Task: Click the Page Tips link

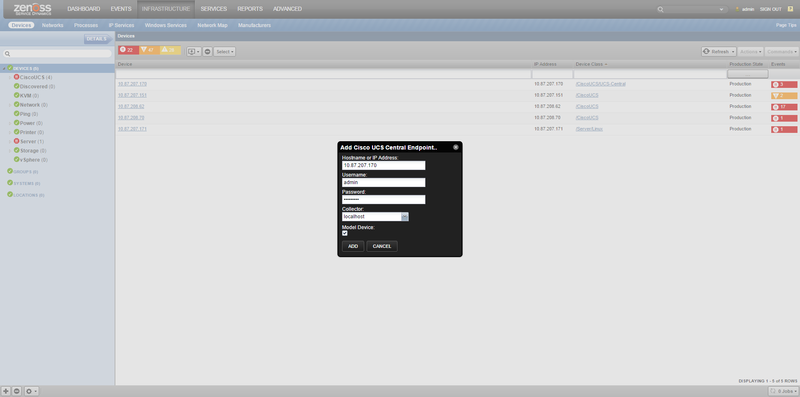Action: click(786, 25)
